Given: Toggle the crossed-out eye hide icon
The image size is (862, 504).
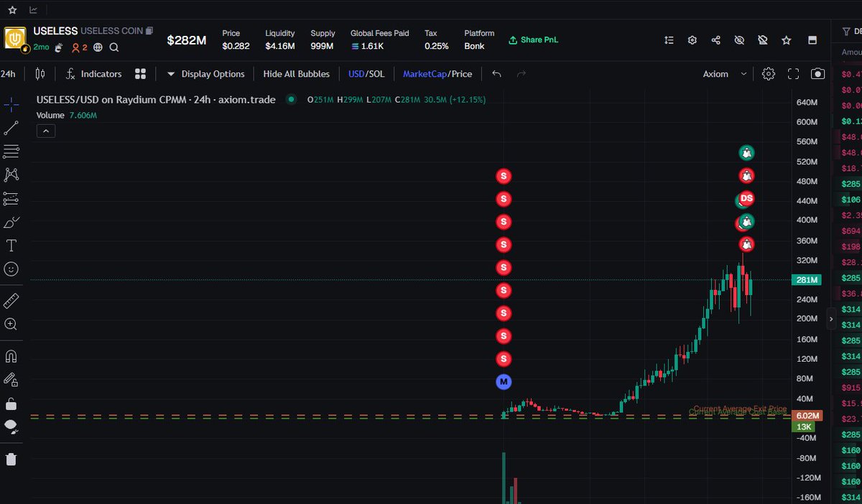Looking at the screenshot, I should coord(739,40).
